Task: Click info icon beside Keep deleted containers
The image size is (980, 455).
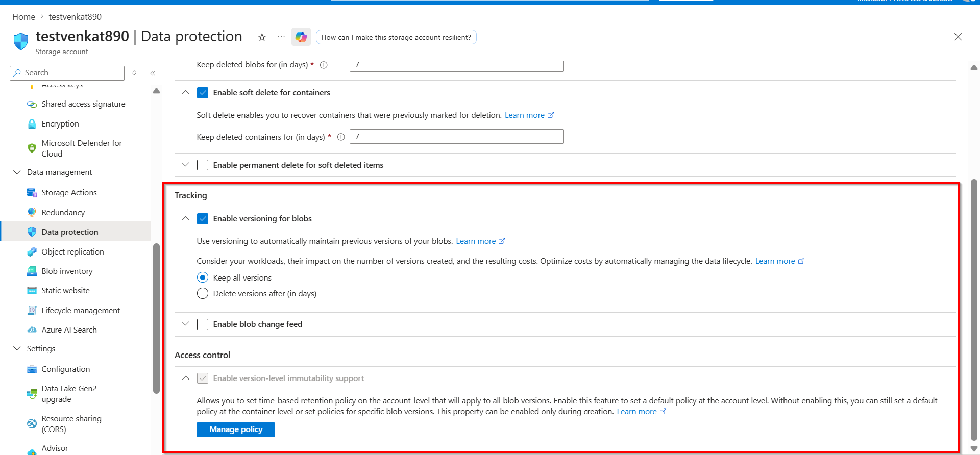Action: 341,137
